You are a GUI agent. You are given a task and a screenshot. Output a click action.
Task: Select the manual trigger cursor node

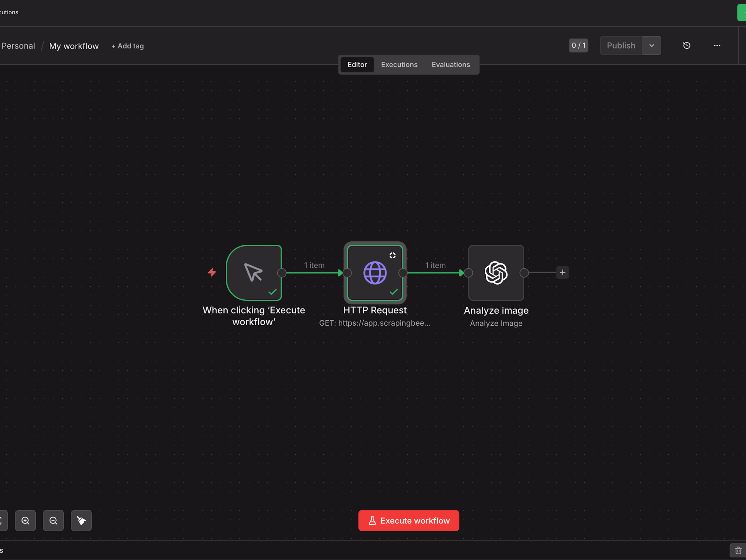coord(254,273)
